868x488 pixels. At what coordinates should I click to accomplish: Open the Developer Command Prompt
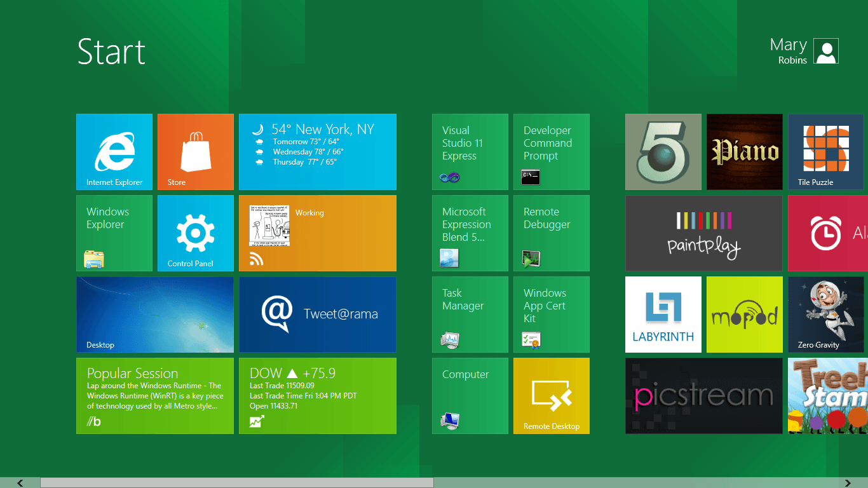[x=551, y=152]
